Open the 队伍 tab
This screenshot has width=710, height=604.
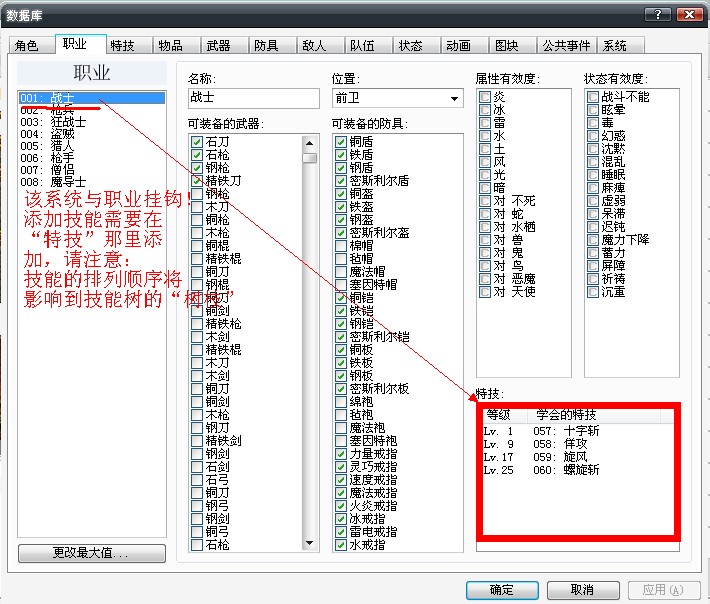point(369,45)
